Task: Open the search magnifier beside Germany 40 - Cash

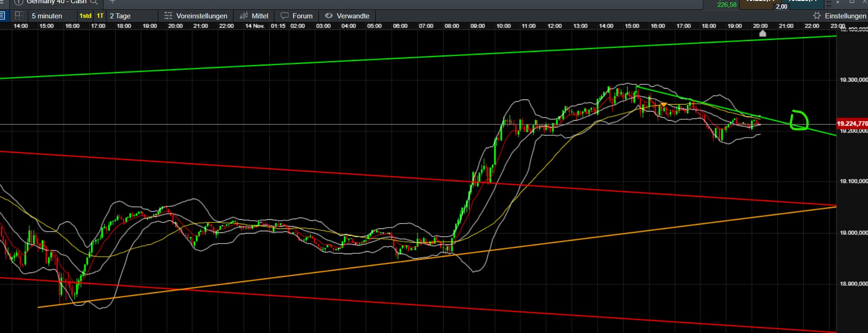Action: pos(94,2)
